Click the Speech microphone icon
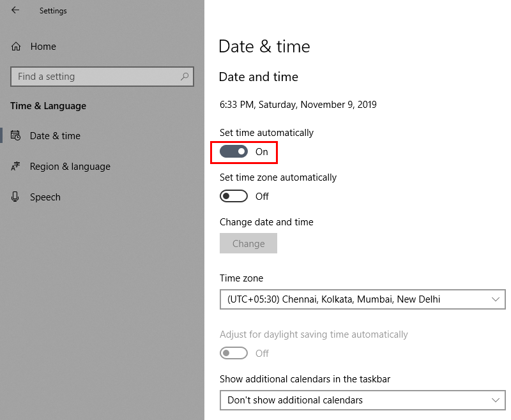 tap(15, 197)
